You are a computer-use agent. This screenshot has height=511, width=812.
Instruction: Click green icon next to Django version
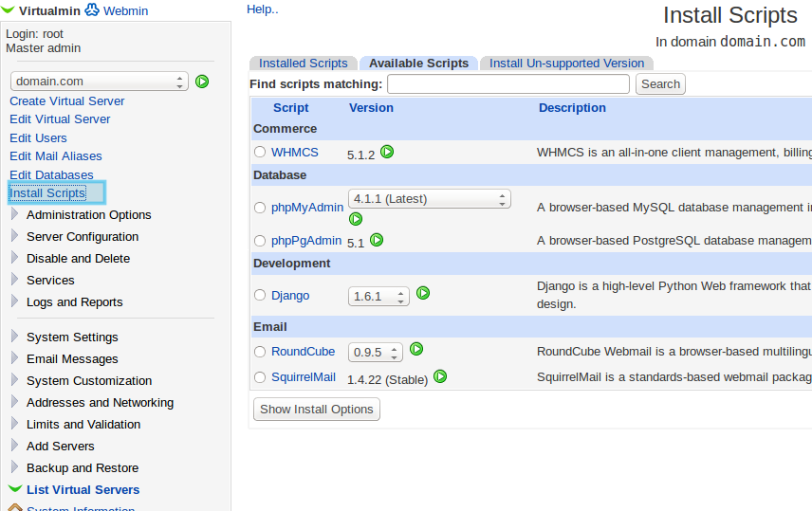point(423,293)
